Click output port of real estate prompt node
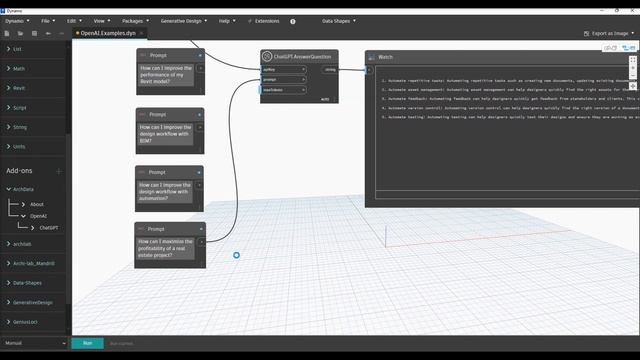The image size is (640, 360). pyautogui.click(x=201, y=242)
